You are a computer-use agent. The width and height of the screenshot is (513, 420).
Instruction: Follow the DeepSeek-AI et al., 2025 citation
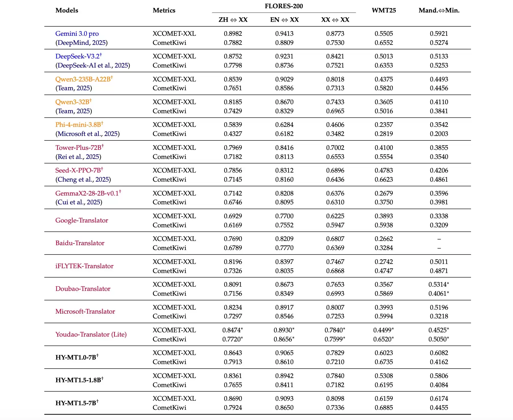pos(93,65)
